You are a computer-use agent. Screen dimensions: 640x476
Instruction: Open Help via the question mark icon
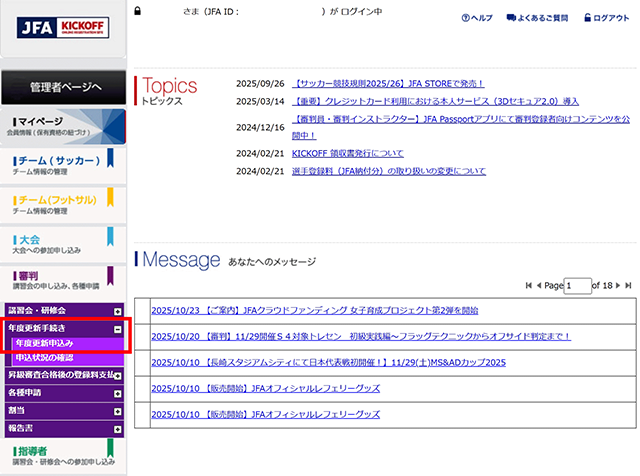466,18
